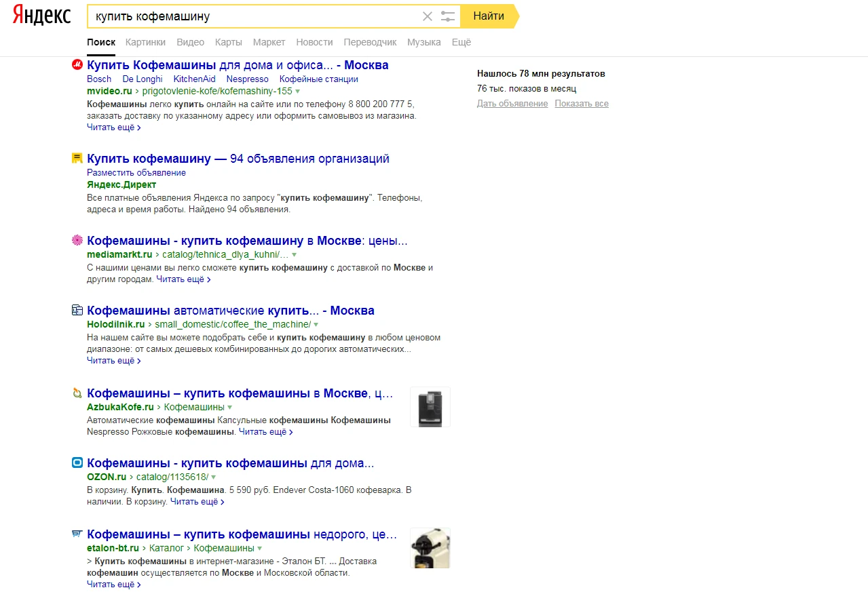Screen dimensions: 868x592
Task: Switch to the Картинки tab
Action: pos(145,42)
